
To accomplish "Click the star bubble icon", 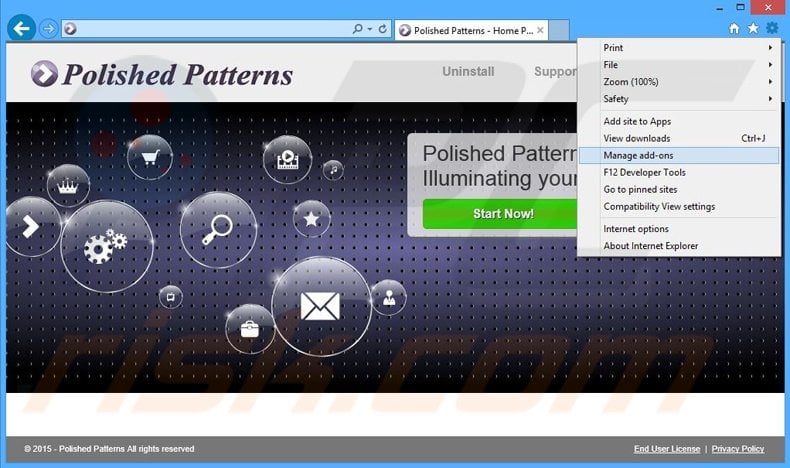I will click(x=311, y=219).
